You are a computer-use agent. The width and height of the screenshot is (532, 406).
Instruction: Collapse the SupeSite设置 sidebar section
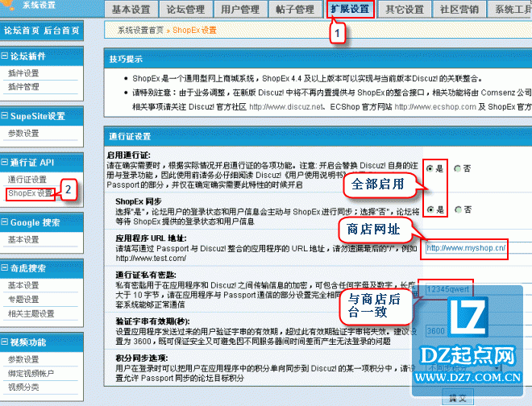[x=6, y=116]
